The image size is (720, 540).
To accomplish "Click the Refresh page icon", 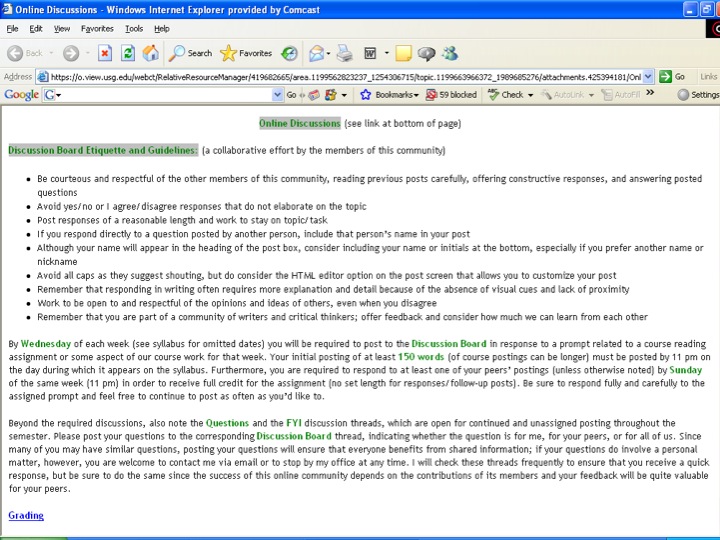I will tap(128, 53).
